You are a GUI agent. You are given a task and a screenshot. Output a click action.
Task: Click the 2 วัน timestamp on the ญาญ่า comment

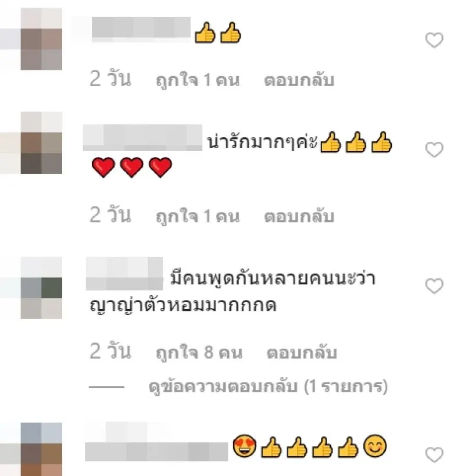pos(110,352)
